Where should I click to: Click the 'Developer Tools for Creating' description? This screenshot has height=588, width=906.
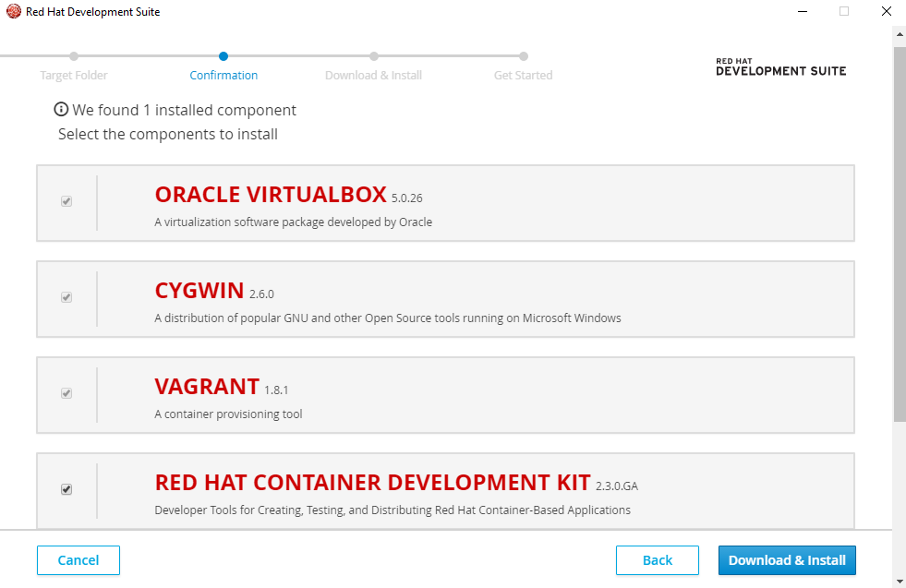[393, 510]
